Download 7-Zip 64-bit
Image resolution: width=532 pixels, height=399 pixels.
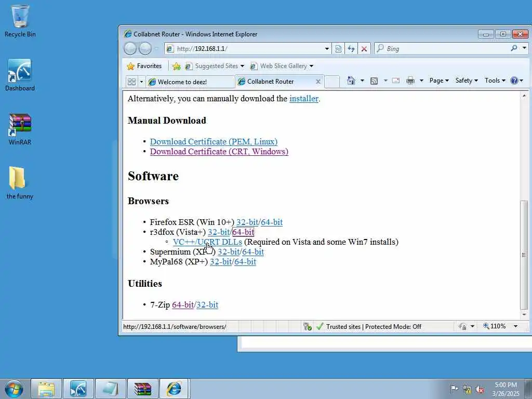point(183,304)
